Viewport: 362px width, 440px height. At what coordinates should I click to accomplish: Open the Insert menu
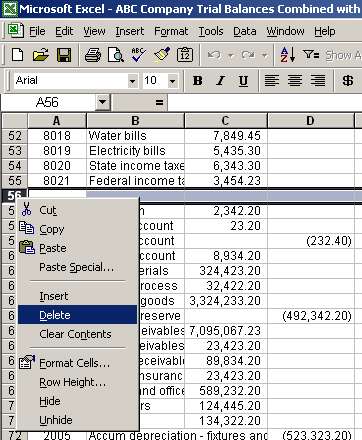point(130,31)
